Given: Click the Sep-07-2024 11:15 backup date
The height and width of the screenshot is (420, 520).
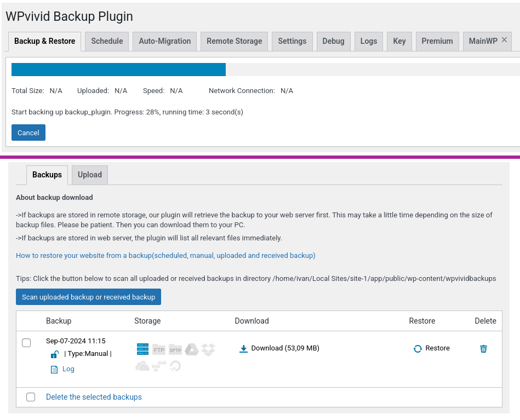Looking at the screenshot, I should point(76,341).
